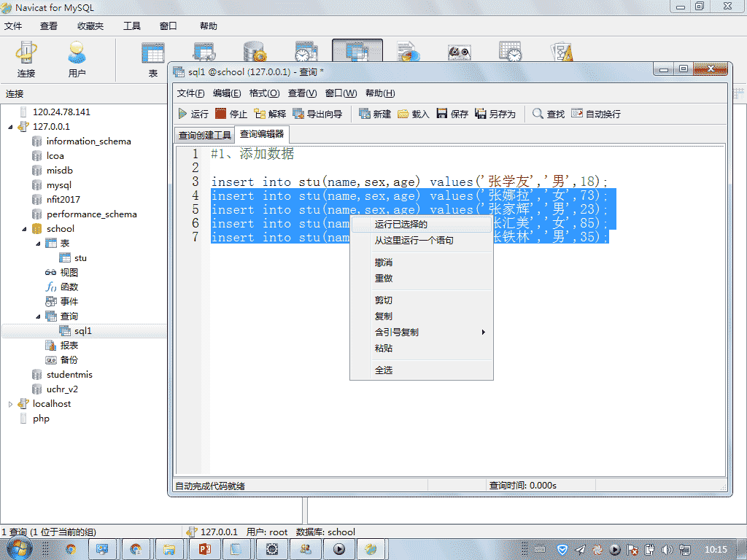Open the 连接 (Connection) toolbar icon
The image size is (747, 560).
[x=26, y=59]
